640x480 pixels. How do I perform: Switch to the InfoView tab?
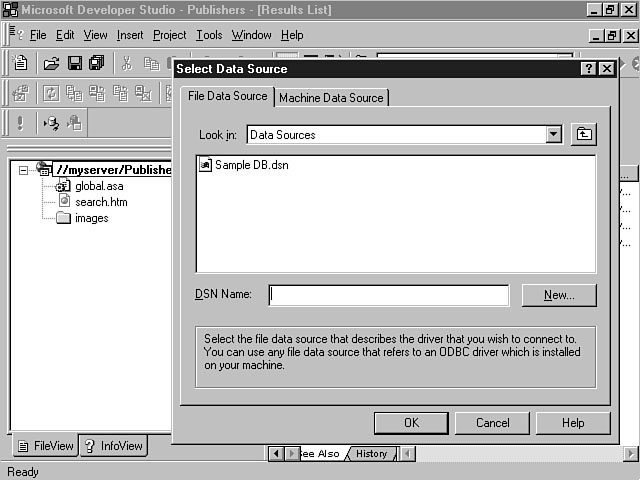113,446
